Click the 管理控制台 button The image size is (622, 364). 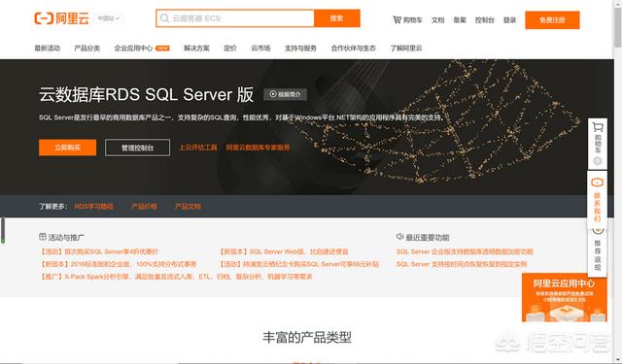tap(137, 148)
